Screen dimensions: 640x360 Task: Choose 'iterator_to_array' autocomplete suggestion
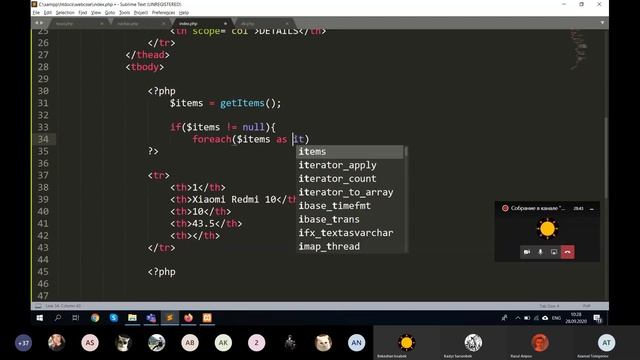[350, 192]
